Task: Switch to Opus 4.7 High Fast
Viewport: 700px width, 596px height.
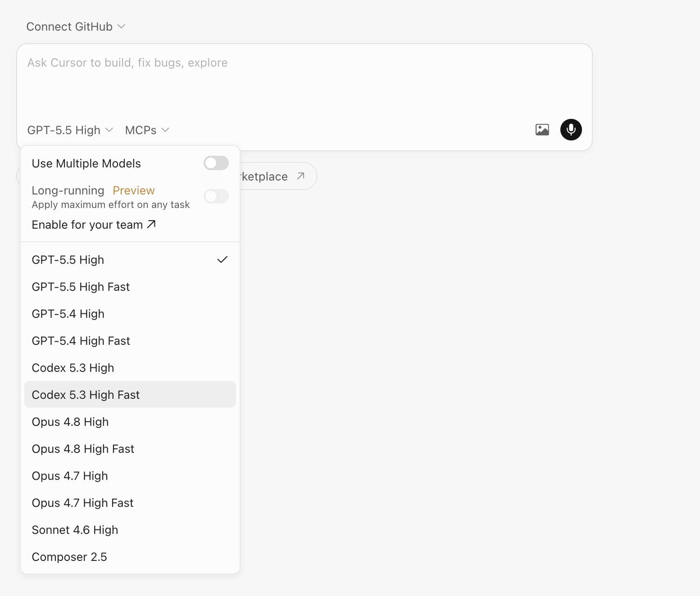Action: (x=130, y=503)
